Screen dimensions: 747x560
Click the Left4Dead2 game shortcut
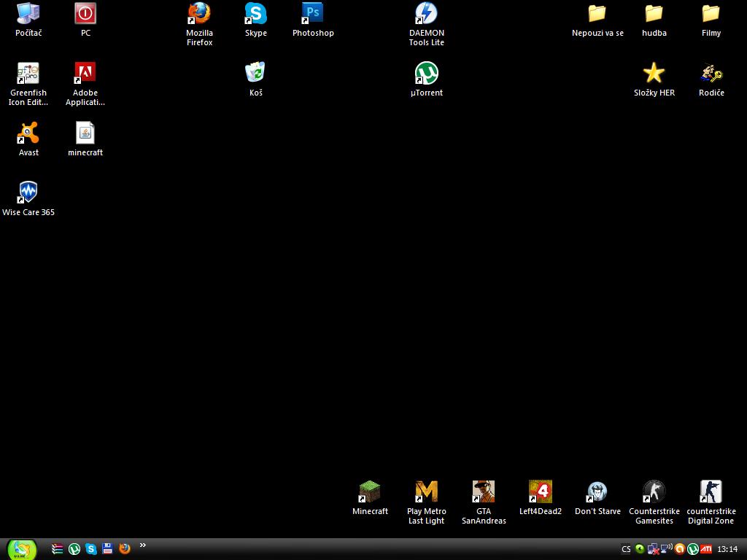[x=541, y=492]
